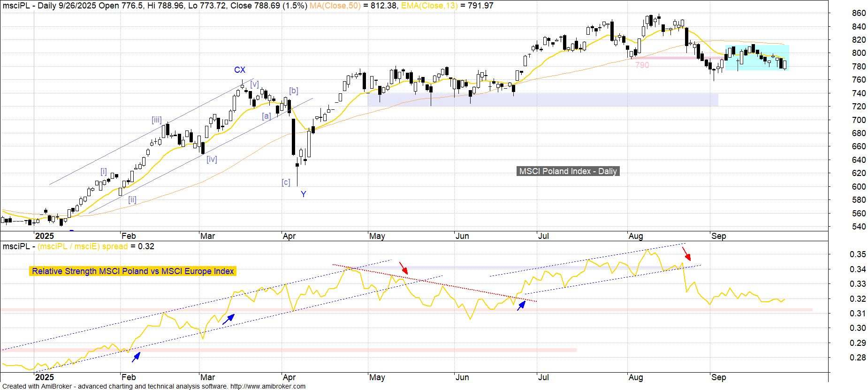Click the yellow Relative Strength title label
This screenshot has width=868, height=390.
[133, 271]
